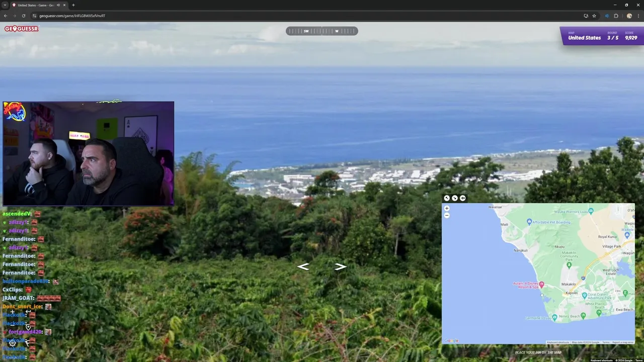
Task: Click chat username fortgawd420
Action: [25, 332]
